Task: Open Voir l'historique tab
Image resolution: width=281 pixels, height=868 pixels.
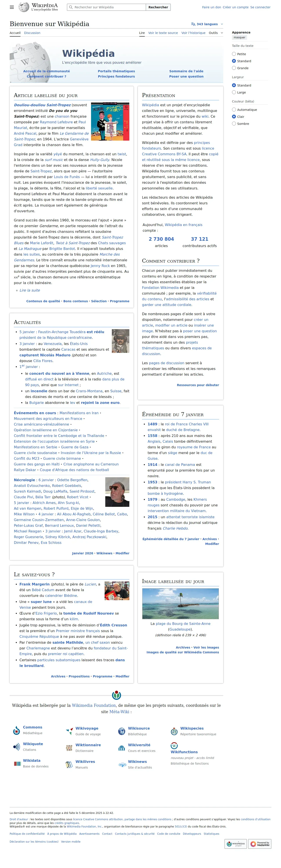Action: pos(193,33)
